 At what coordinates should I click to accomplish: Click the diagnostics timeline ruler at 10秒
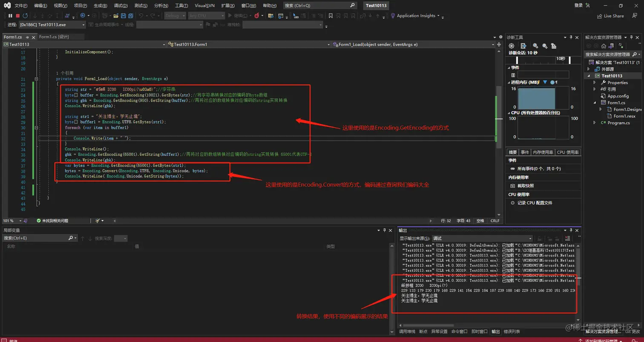[561, 58]
